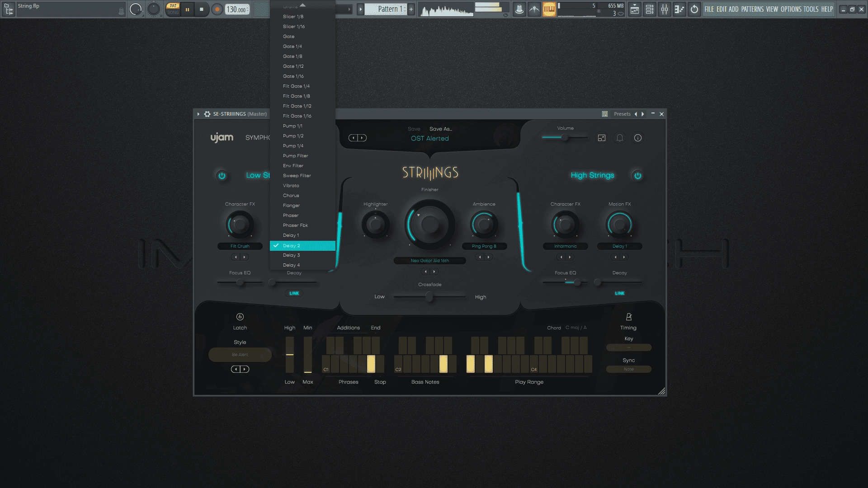
Task: Click the plugin window resize icon near Volume
Action: tap(602, 138)
